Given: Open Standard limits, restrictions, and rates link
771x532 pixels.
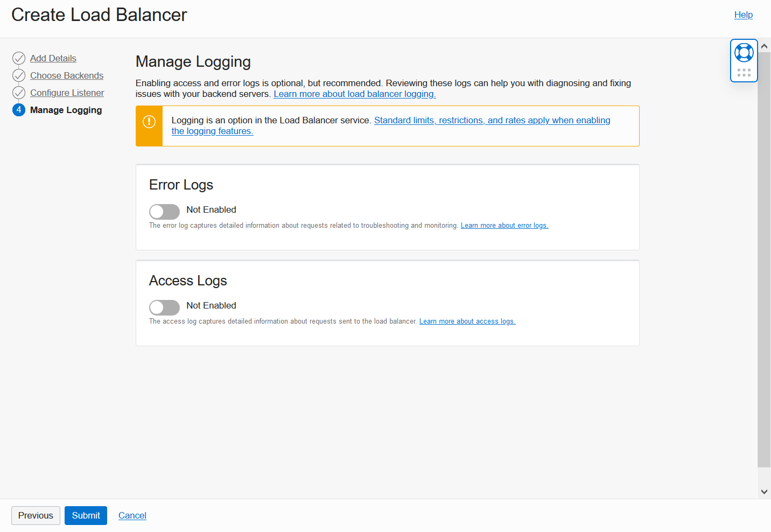Looking at the screenshot, I should [x=492, y=120].
